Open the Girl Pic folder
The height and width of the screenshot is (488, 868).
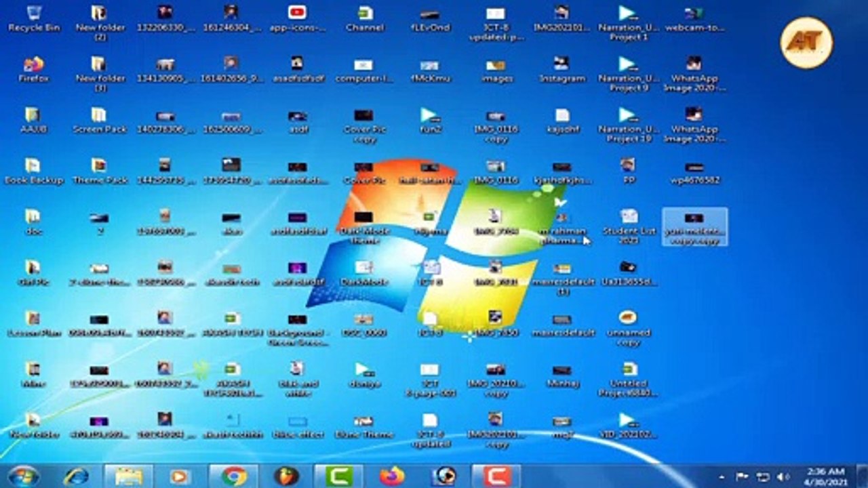click(x=33, y=273)
